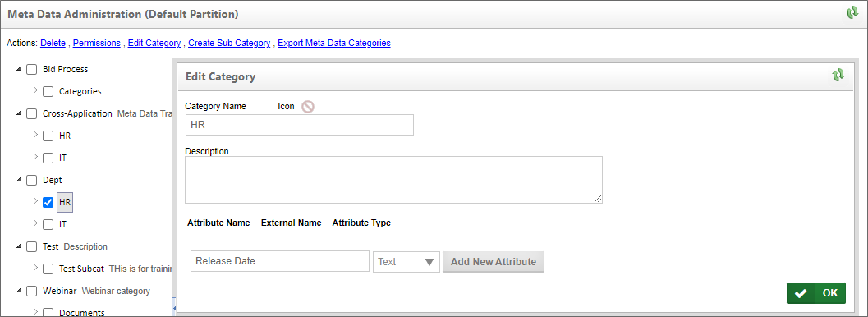Image resolution: width=868 pixels, height=317 pixels.
Task: Click Export Meta Data Categories link
Action: pos(333,43)
